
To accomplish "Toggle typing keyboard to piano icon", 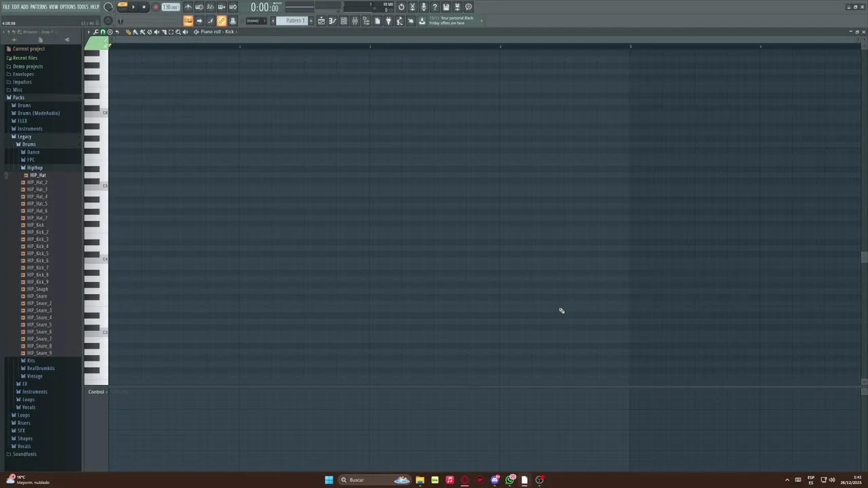I will [x=188, y=20].
